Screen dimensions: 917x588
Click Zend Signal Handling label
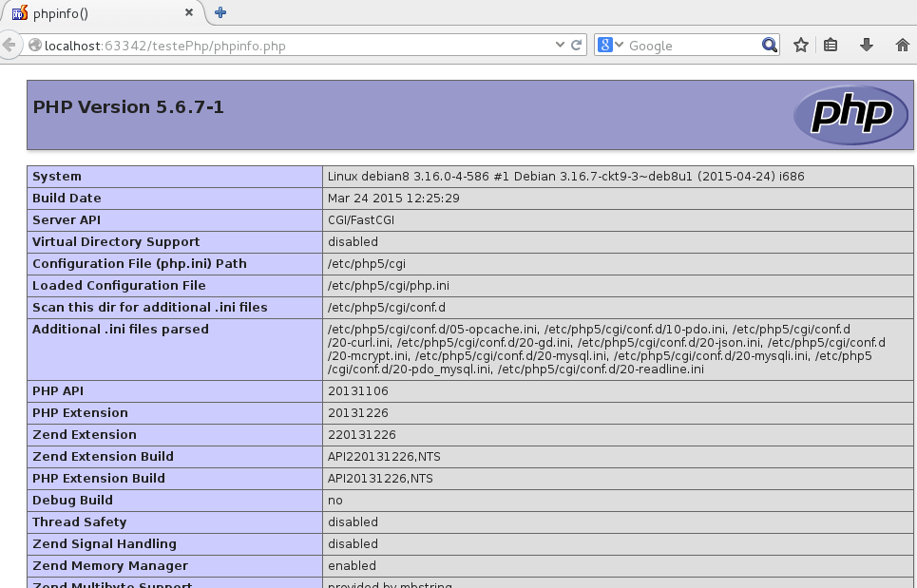click(x=105, y=544)
